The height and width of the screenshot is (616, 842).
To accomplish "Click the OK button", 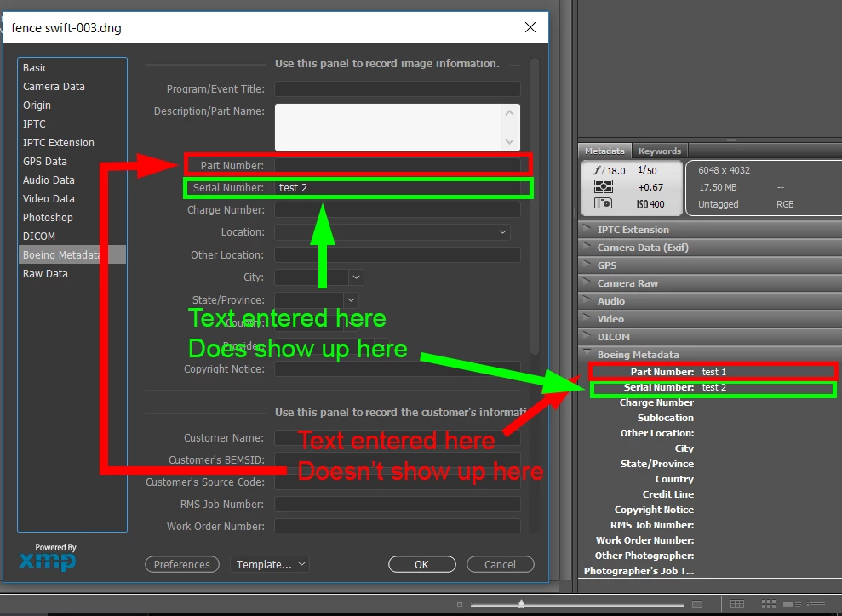I will [x=421, y=564].
